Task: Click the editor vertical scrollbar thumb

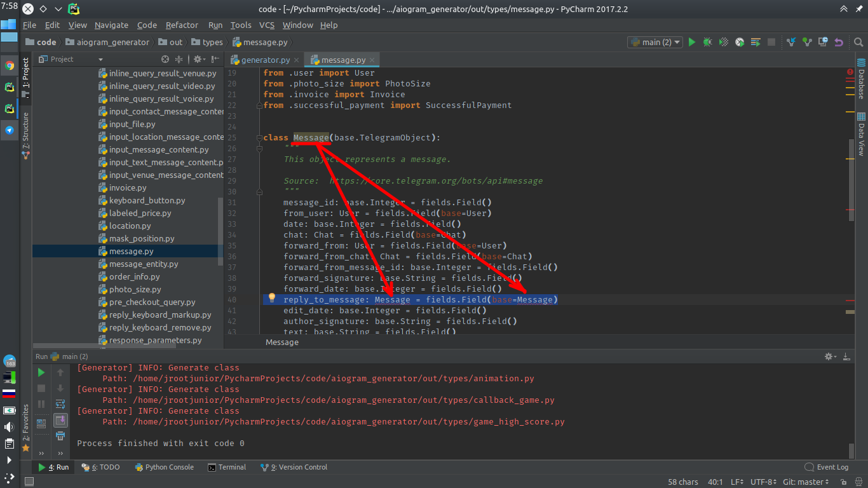Action: click(x=851, y=180)
